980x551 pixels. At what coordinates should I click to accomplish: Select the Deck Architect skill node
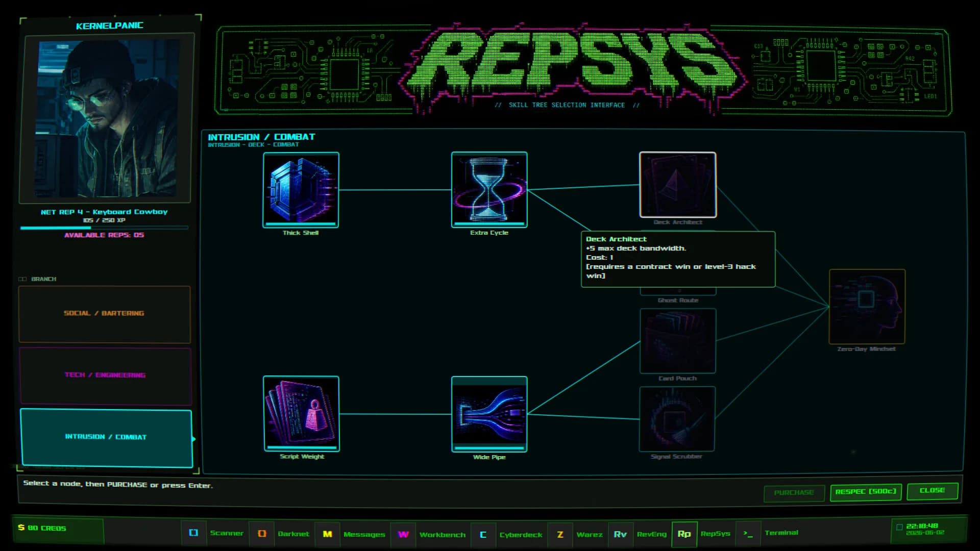point(677,185)
